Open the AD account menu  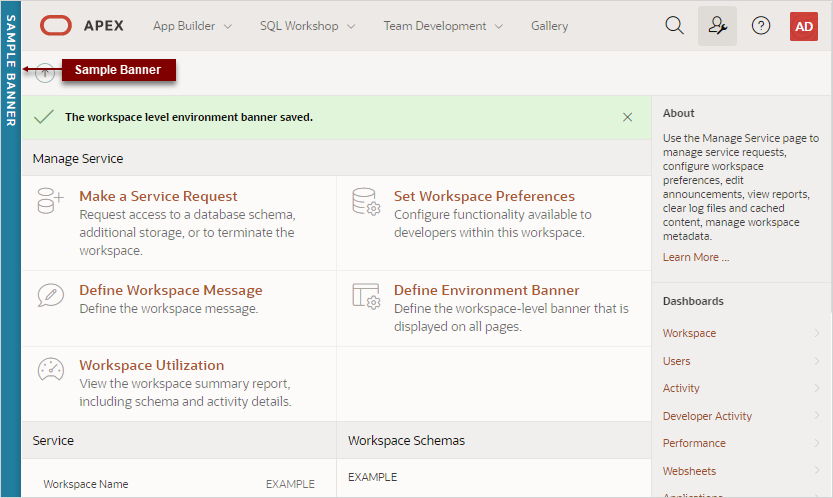click(x=804, y=26)
